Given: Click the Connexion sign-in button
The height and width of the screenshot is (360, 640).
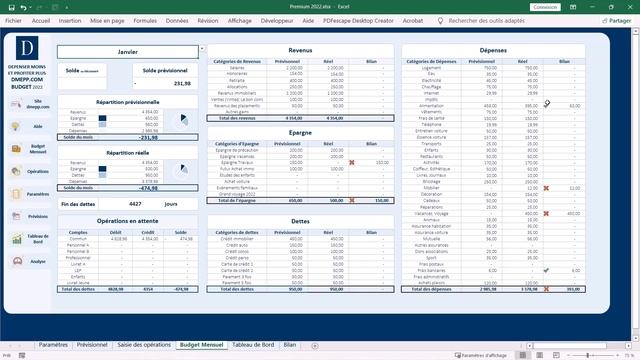Looking at the screenshot, I should [545, 7].
